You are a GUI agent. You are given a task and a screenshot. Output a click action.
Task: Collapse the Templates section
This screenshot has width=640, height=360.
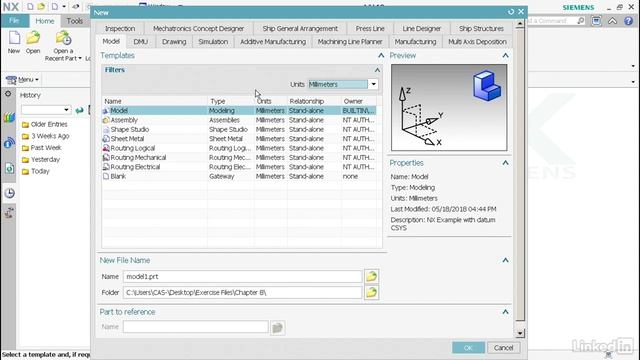point(381,56)
